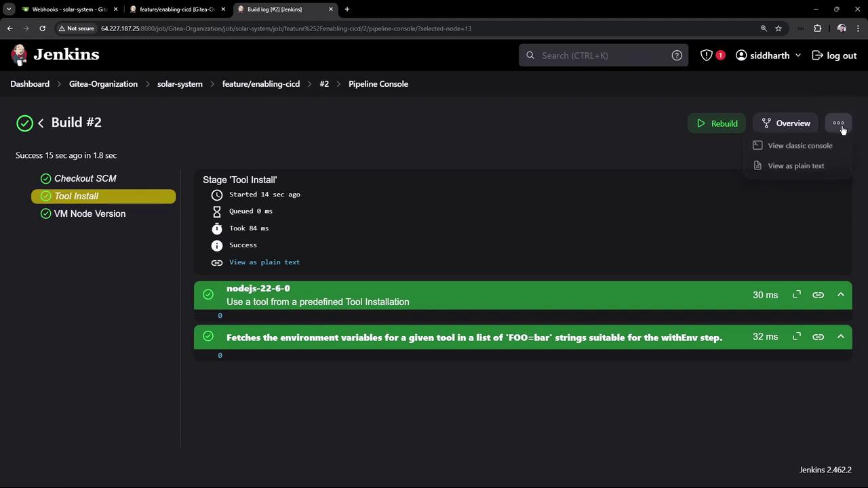The image size is (868, 488).
Task: Click the Rebuild button
Action: click(717, 123)
